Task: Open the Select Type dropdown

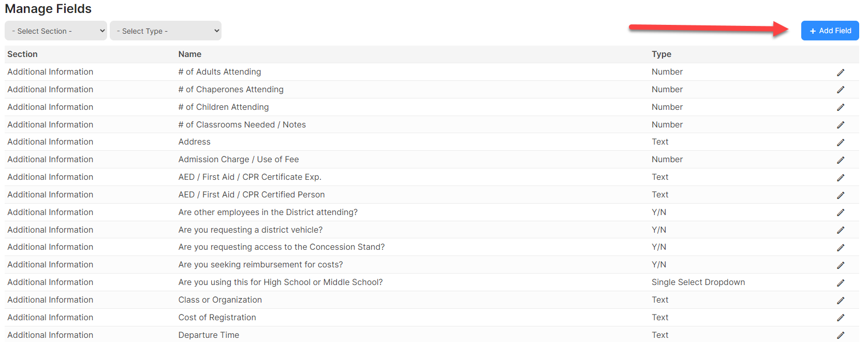Action: coord(166,31)
